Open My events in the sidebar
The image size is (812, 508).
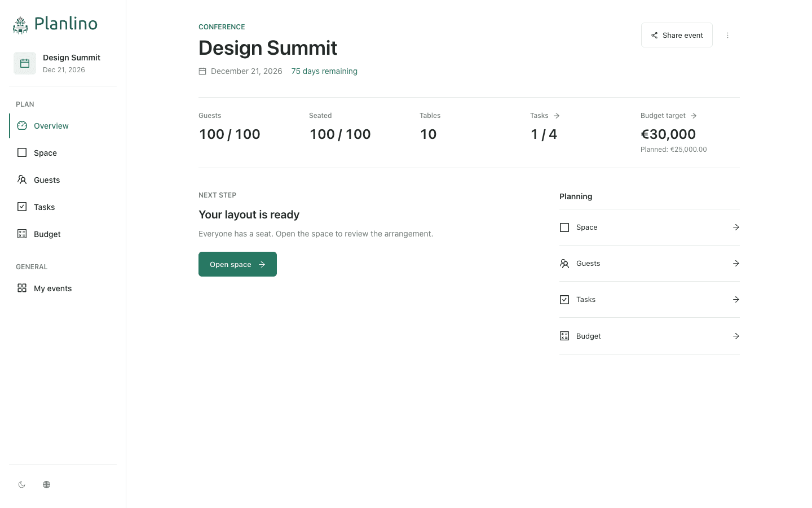click(63, 288)
